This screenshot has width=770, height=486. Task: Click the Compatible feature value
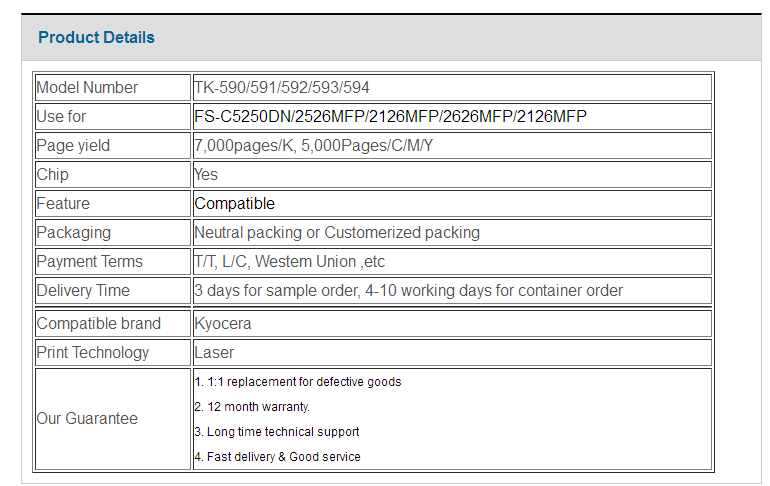235,204
